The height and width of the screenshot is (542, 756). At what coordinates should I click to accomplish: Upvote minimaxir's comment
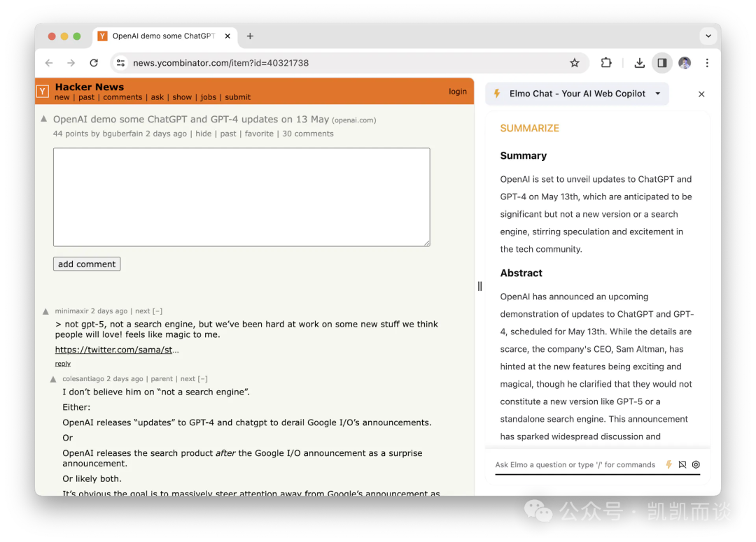coord(45,312)
